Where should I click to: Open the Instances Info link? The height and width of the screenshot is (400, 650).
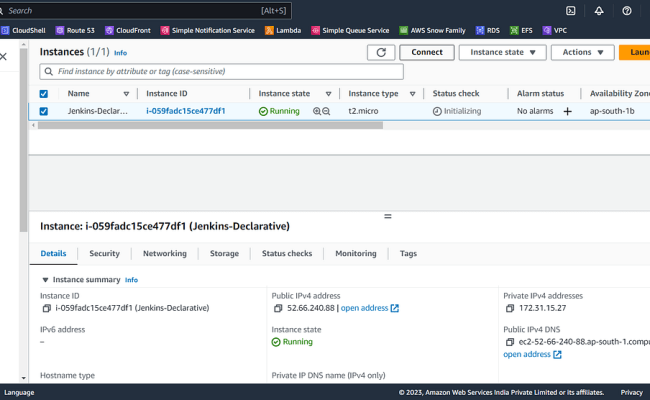tap(121, 53)
